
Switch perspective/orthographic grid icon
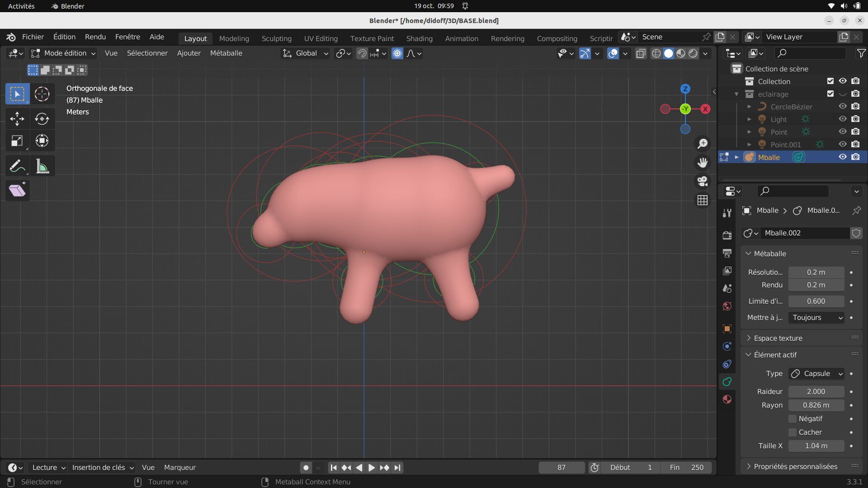tap(703, 200)
